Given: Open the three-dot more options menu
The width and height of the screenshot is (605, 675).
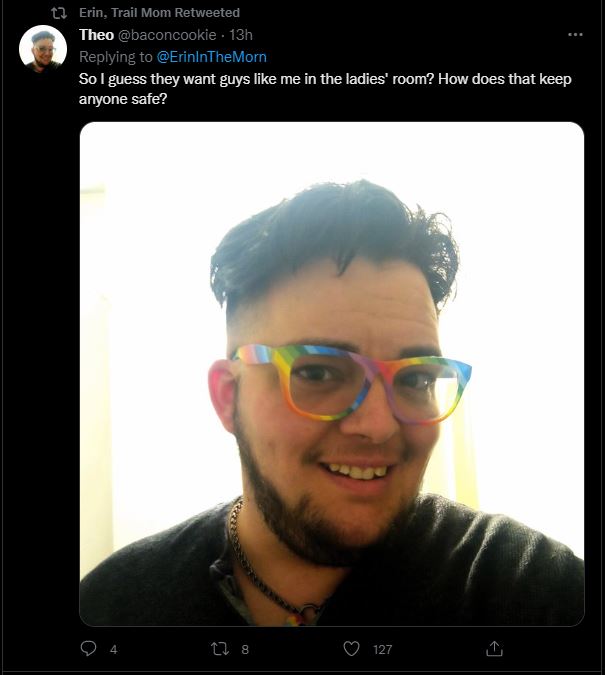Looking at the screenshot, I should tap(575, 34).
